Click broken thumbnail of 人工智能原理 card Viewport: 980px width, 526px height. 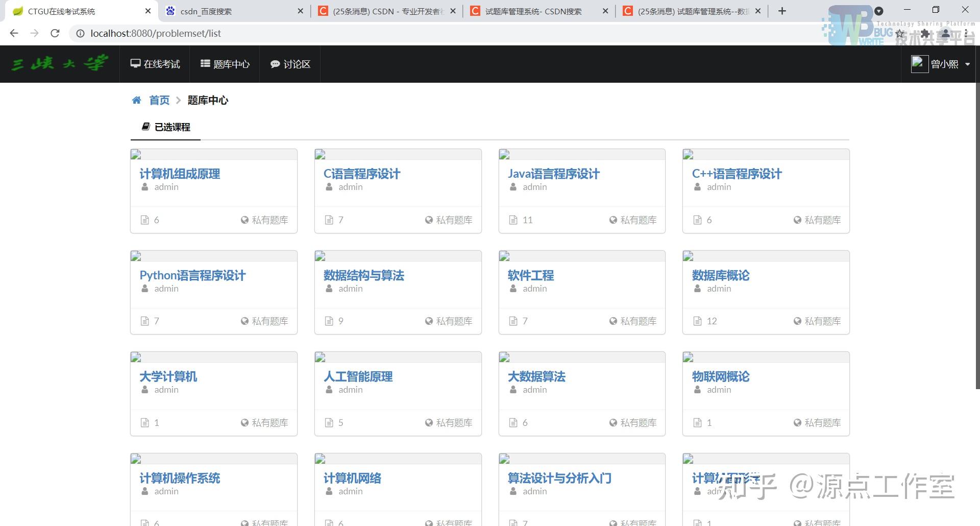(320, 357)
